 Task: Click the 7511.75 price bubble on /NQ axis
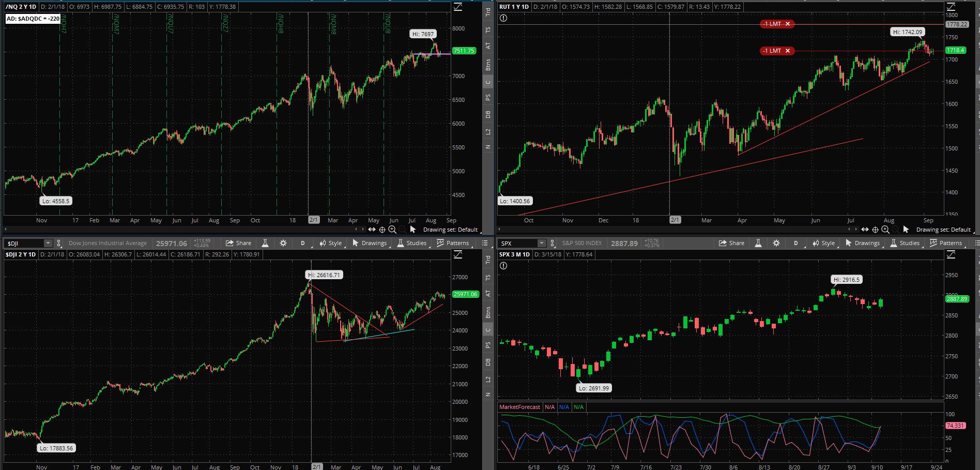click(464, 51)
